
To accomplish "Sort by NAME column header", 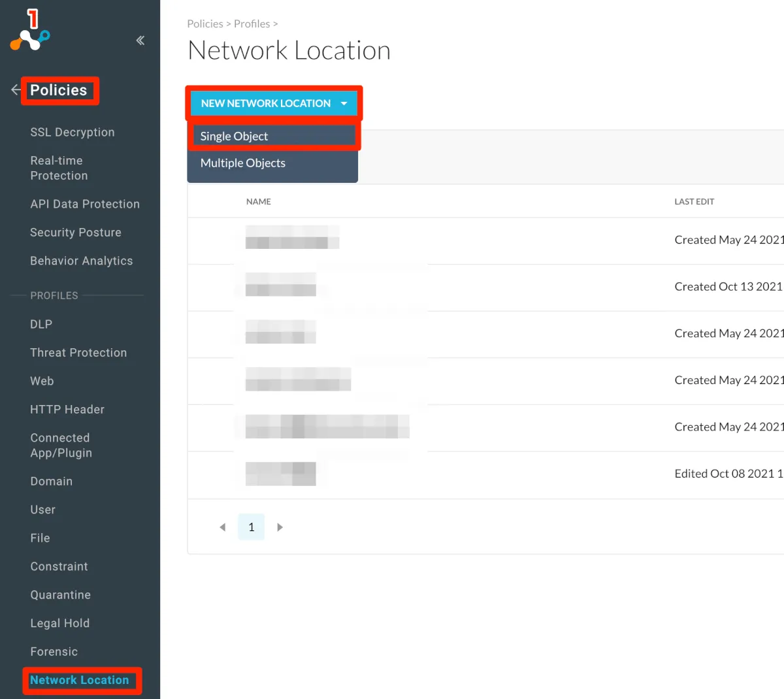I will coord(259,202).
